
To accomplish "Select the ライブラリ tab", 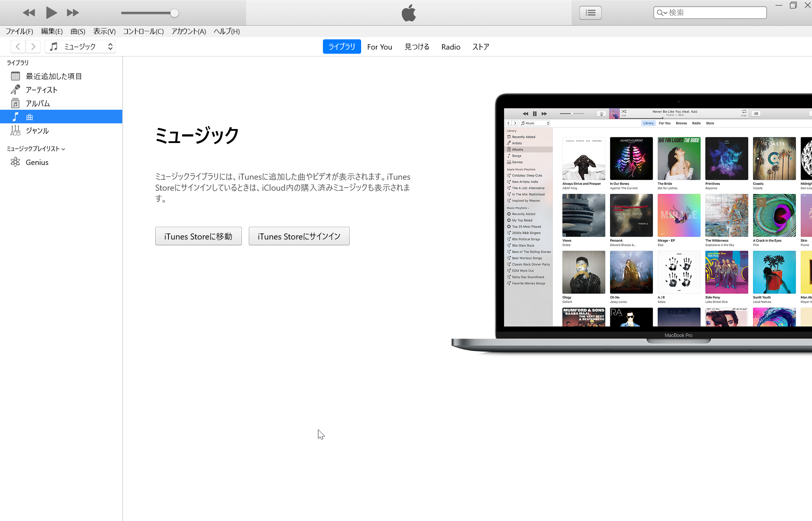I will click(342, 47).
